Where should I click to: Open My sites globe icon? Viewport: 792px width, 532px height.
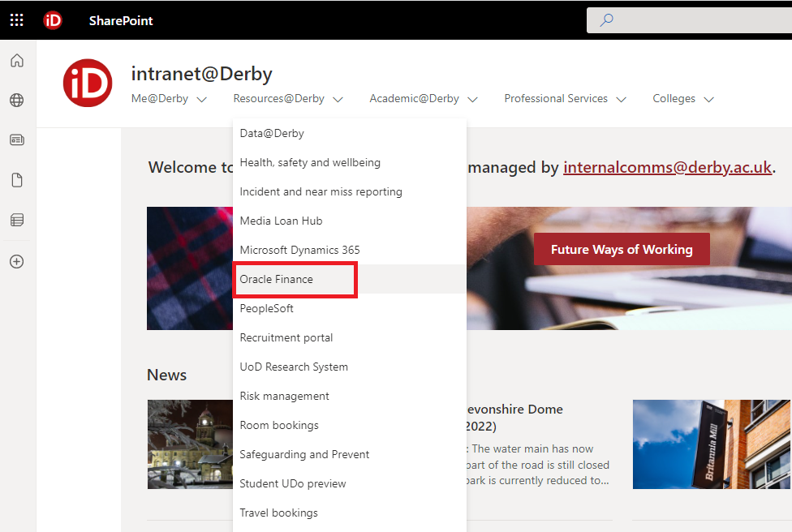click(x=17, y=100)
